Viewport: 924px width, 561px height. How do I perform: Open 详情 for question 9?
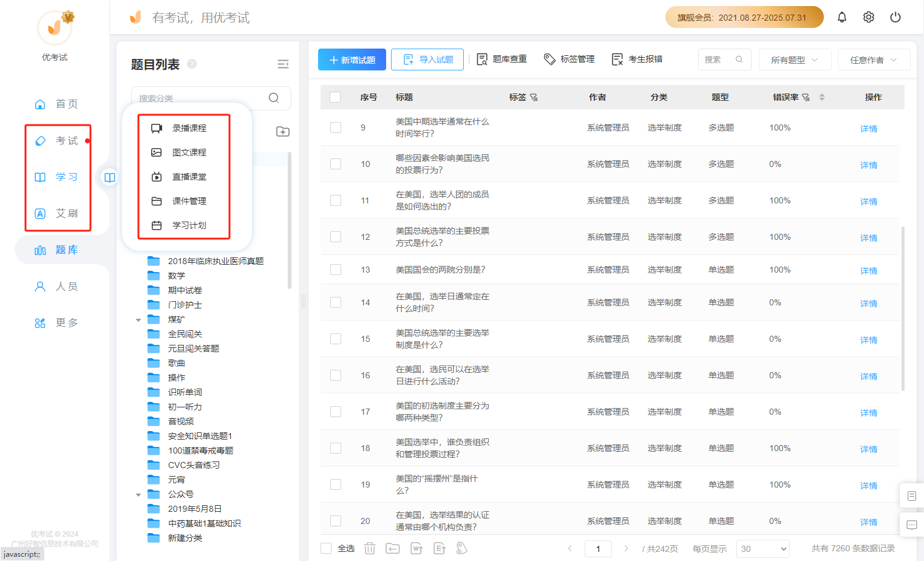pyautogui.click(x=869, y=129)
